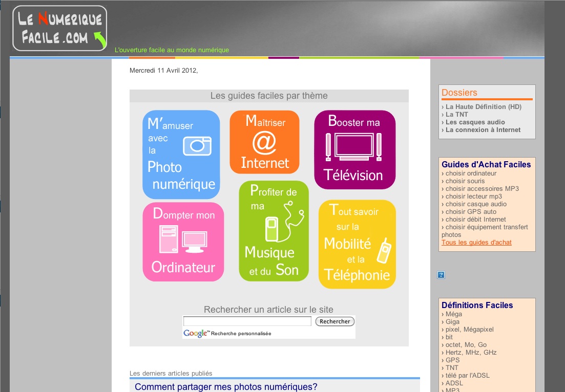
Task: Click the Les guides faciles par thème header
Action: click(269, 96)
